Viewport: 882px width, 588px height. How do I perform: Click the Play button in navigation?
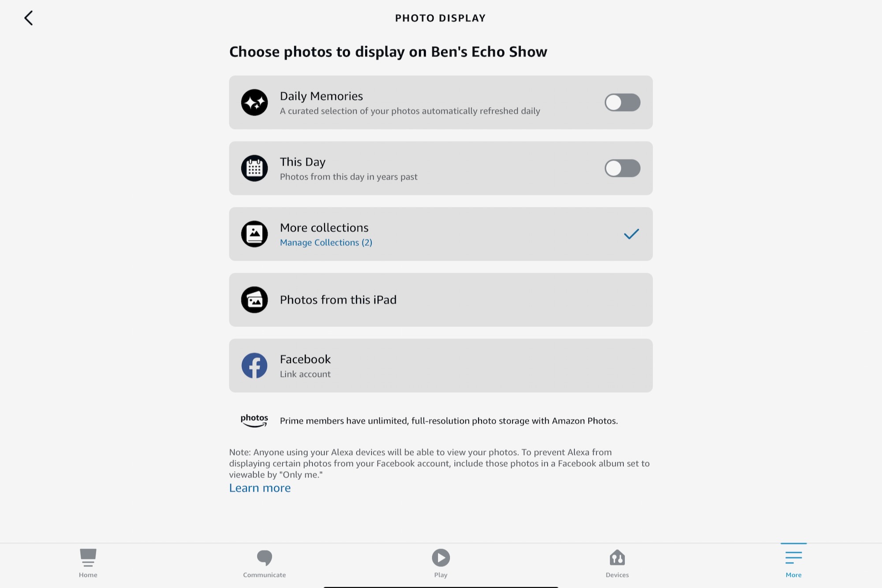coord(441,562)
